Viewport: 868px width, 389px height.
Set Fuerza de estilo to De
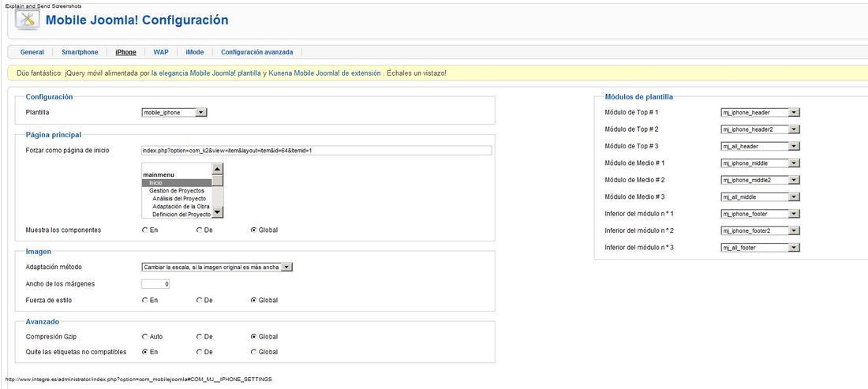pyautogui.click(x=200, y=301)
